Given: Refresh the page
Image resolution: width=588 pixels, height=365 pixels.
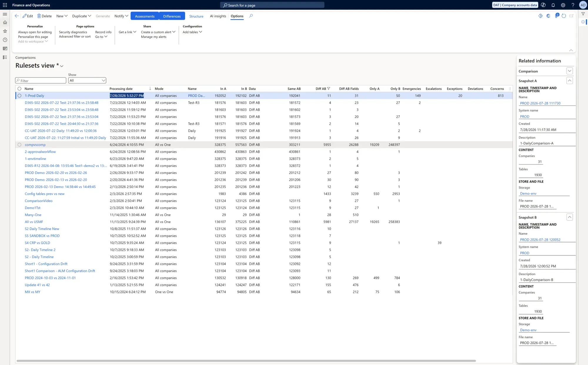Looking at the screenshot, I should point(564,16).
